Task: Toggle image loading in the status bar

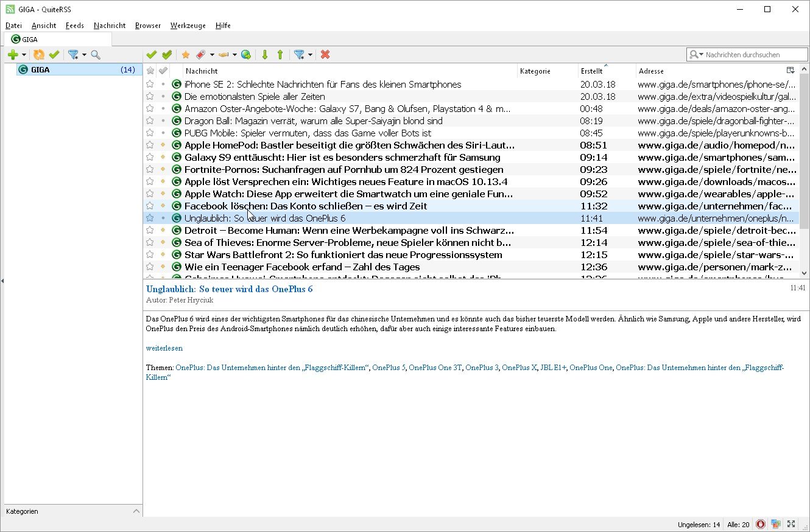Action: click(775, 524)
